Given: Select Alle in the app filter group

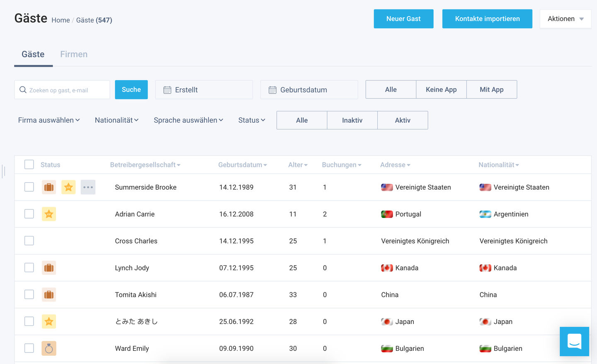Looking at the screenshot, I should click(x=391, y=89).
